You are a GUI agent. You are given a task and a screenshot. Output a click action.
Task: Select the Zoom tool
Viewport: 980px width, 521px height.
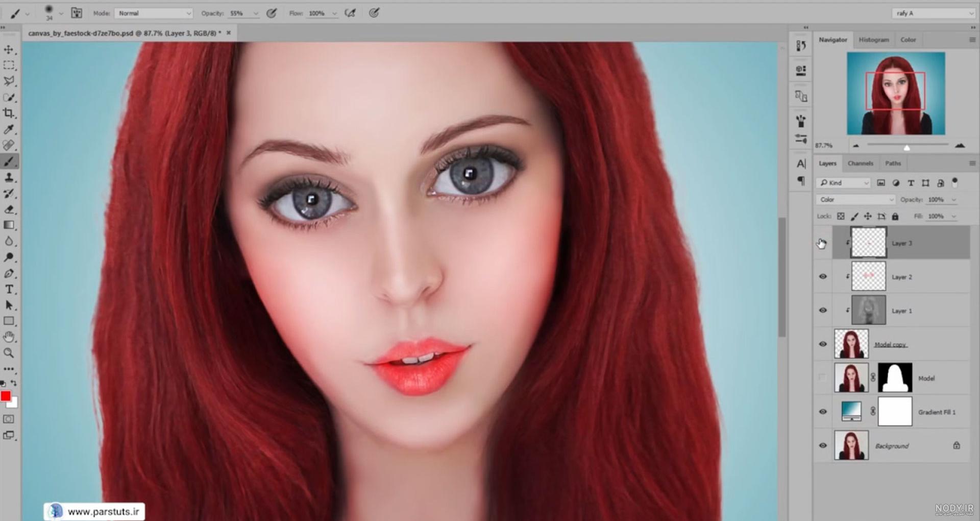9,353
